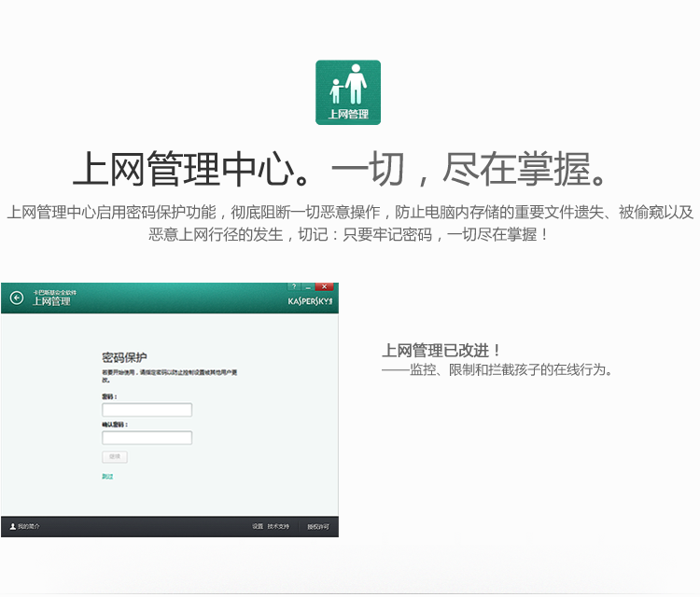Open 设置 in the bottom bar

(x=258, y=527)
